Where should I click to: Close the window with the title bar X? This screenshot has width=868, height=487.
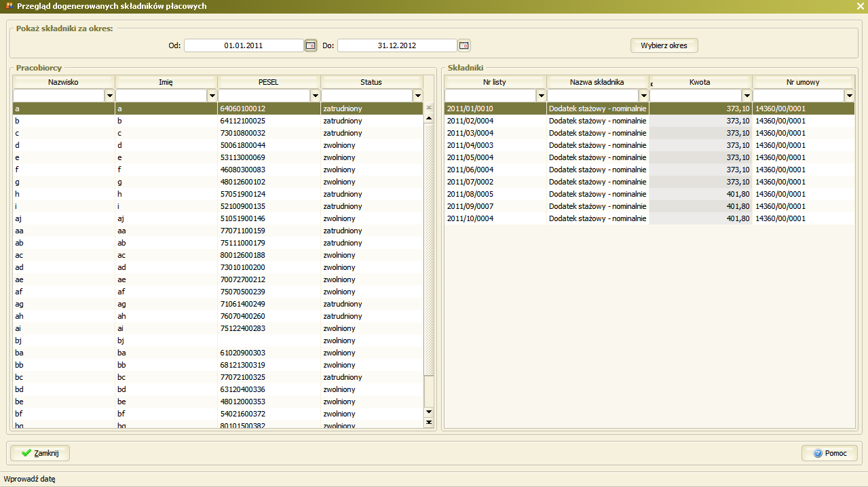tap(860, 6)
